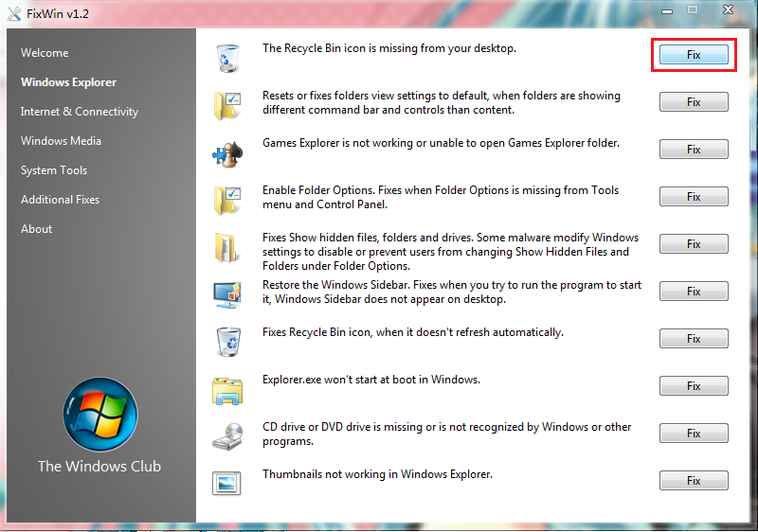Click the Windows logo orb in sidebar
The image size is (758, 532).
coord(100,415)
